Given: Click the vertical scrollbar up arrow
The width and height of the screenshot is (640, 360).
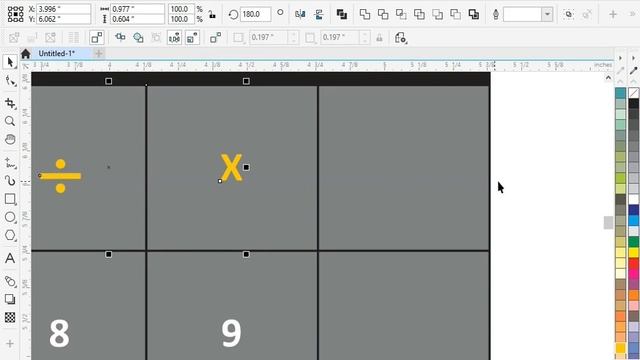Looking at the screenshot, I should click(608, 78).
